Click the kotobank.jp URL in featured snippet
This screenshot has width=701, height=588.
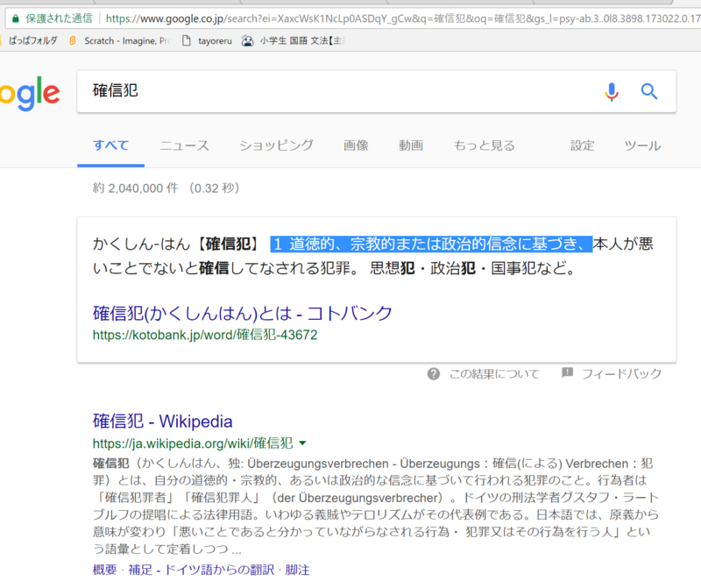click(x=205, y=335)
